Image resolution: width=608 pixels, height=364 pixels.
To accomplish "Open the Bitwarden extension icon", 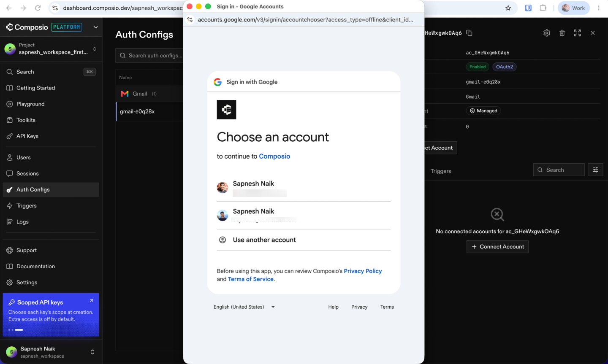I will coord(528,8).
